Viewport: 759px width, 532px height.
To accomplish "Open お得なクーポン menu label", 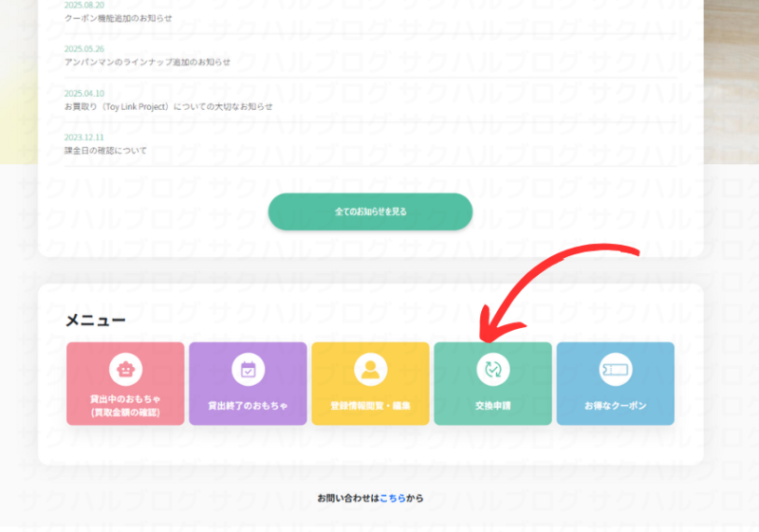I will pyautogui.click(x=615, y=405).
